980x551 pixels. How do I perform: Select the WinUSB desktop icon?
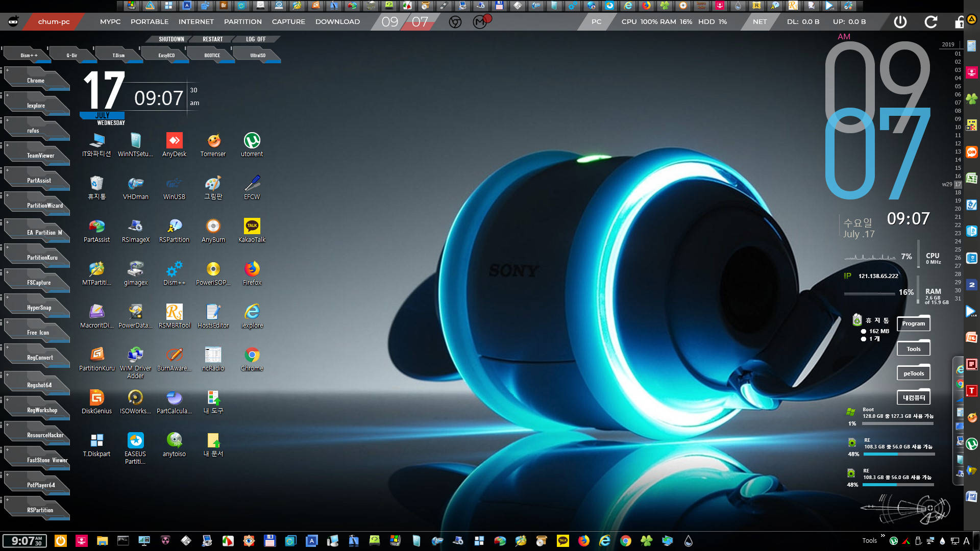[x=174, y=188]
